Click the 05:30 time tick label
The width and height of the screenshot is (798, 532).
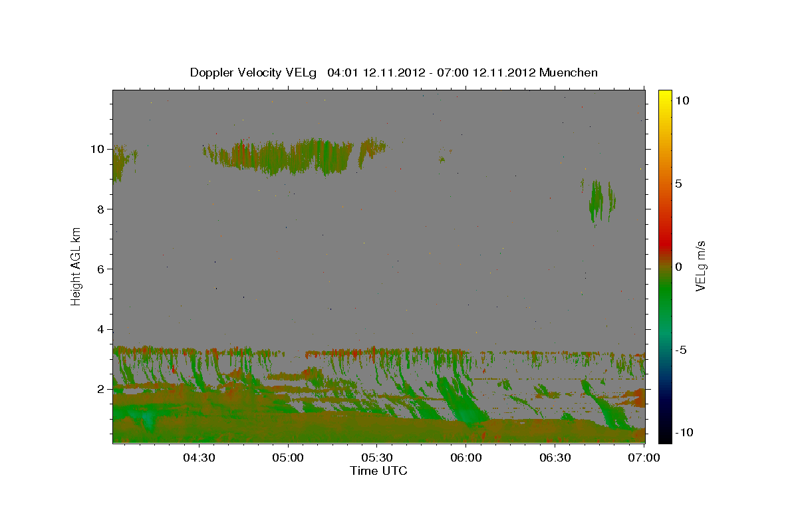click(x=377, y=458)
